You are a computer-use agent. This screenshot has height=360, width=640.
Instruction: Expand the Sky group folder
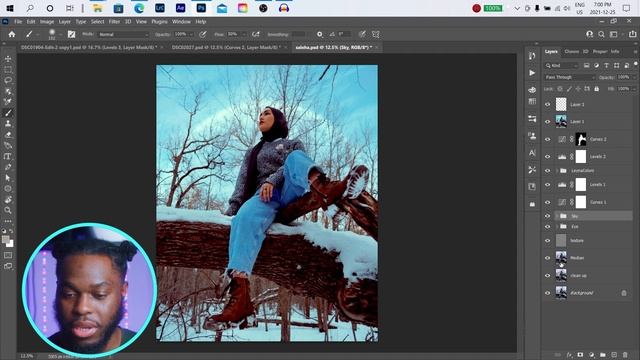click(557, 216)
